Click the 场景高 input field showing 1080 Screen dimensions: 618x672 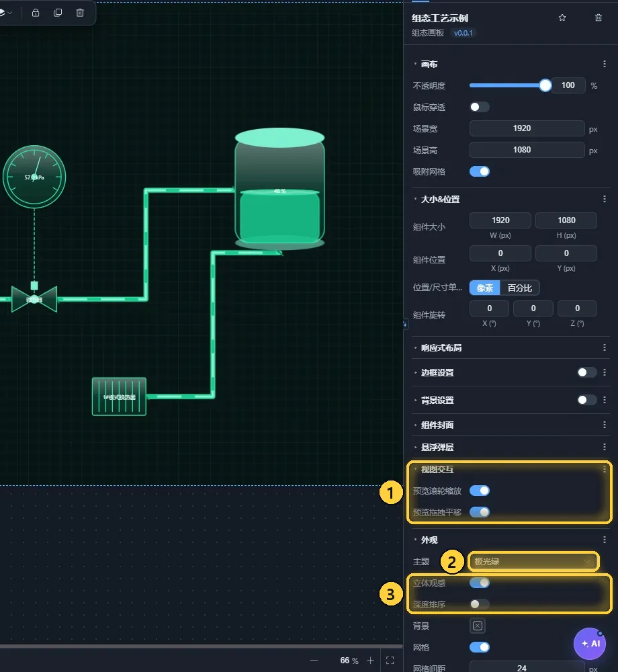click(x=527, y=150)
